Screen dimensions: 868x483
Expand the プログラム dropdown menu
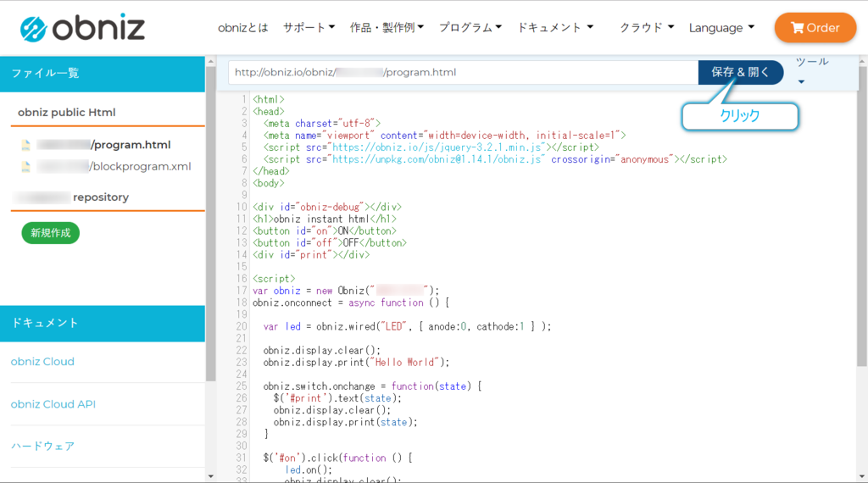[470, 28]
